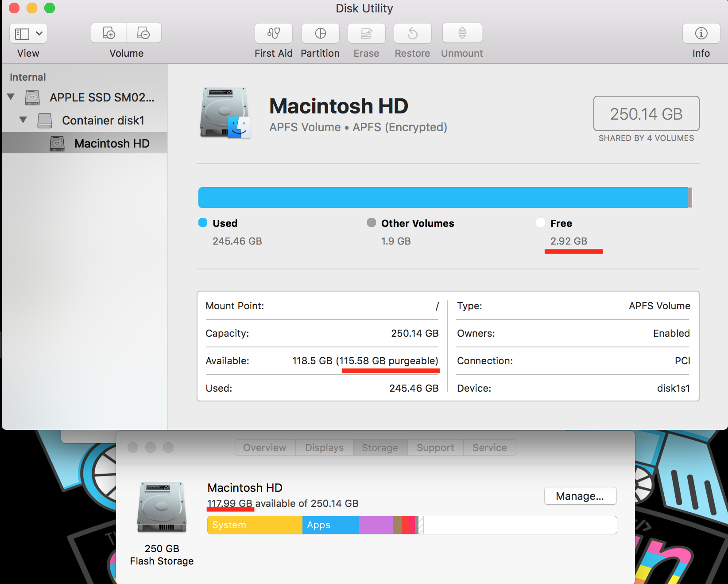Viewport: 728px width, 584px height.
Task: Open Support tab in About This Mac
Action: click(x=435, y=448)
